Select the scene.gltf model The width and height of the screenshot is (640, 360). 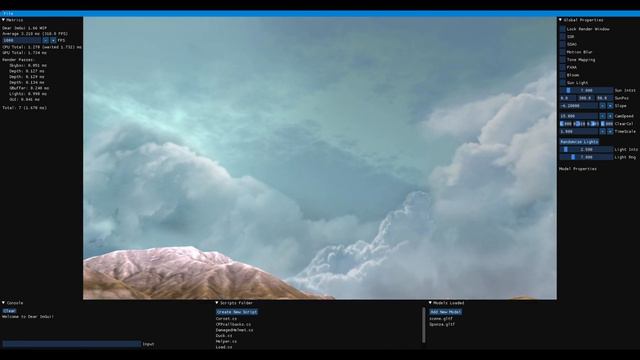(x=441, y=319)
